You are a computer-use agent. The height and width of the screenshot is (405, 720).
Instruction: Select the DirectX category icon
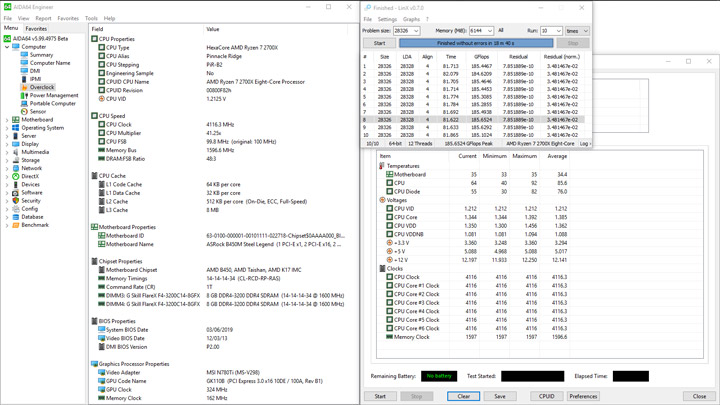tap(16, 176)
